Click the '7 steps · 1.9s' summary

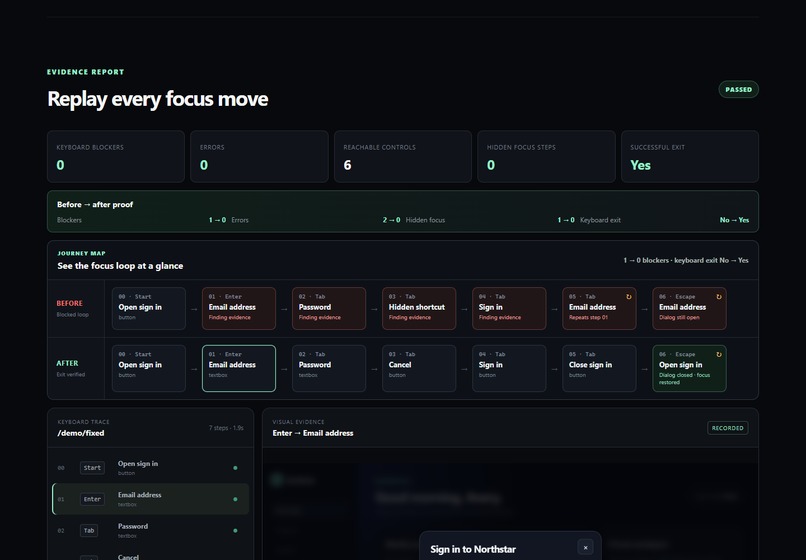coord(226,428)
